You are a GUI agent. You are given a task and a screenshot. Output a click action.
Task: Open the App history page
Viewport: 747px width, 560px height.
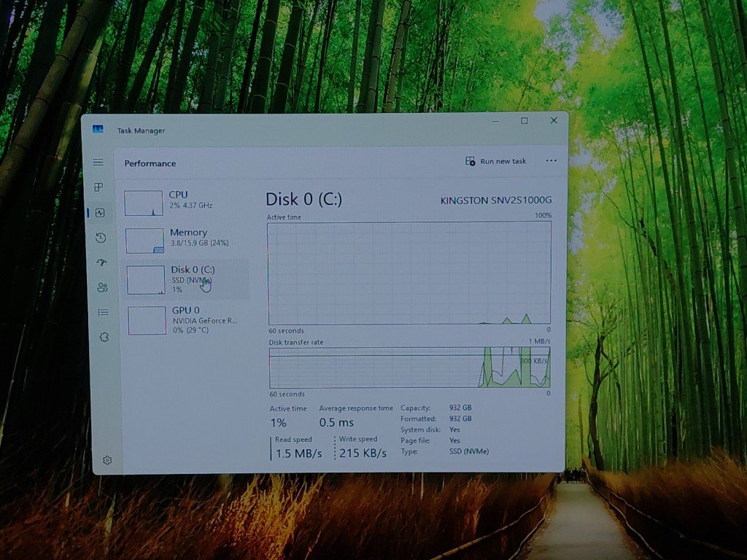(x=101, y=238)
